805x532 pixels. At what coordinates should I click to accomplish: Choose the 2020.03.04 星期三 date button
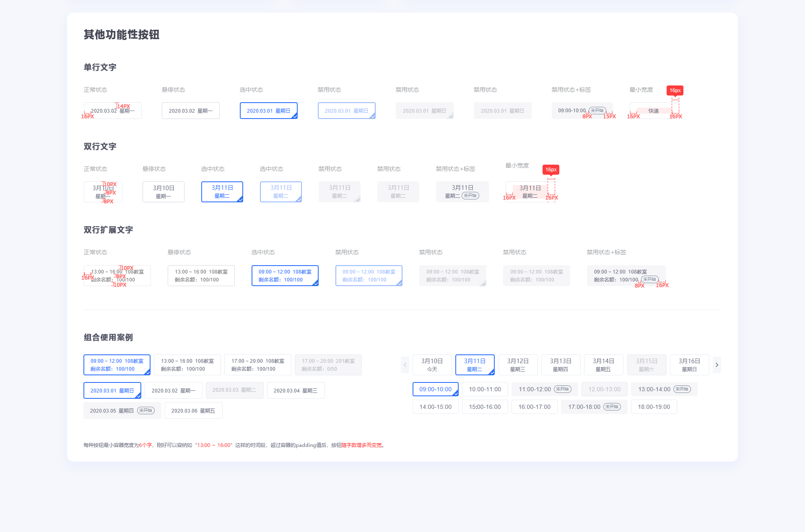point(296,390)
